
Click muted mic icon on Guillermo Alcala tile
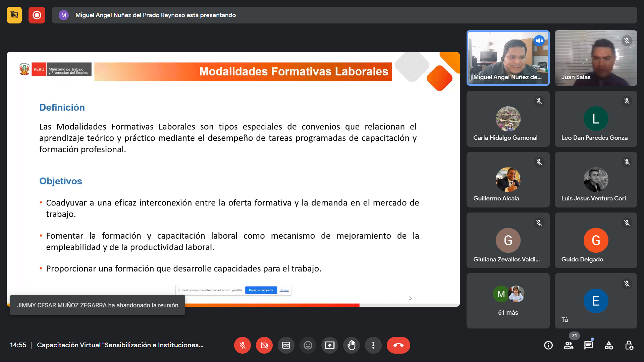539,162
